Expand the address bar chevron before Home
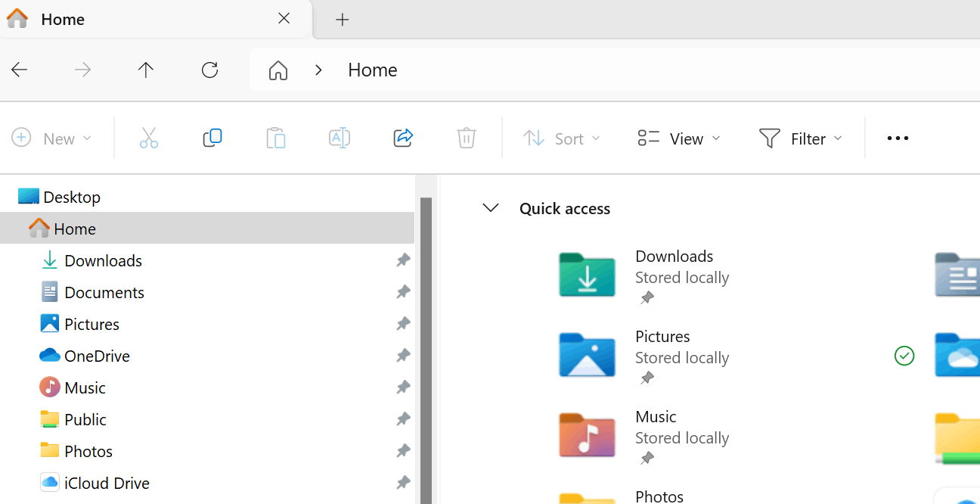 click(318, 70)
